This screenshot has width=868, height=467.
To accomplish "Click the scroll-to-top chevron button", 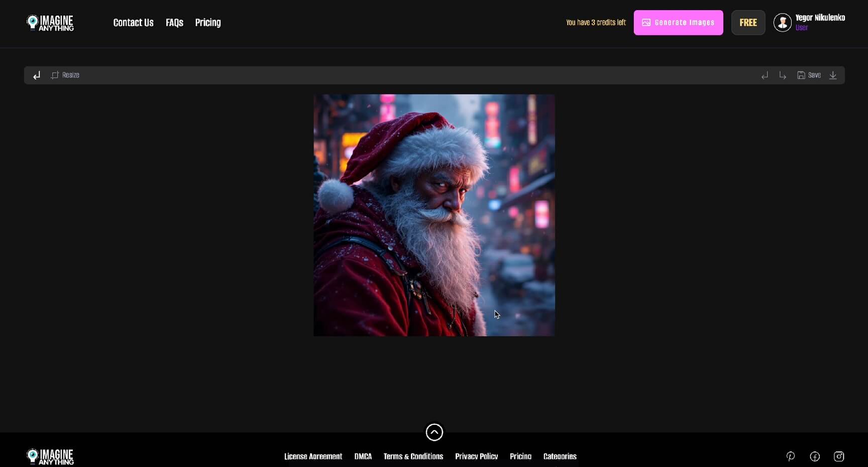I will (x=435, y=432).
